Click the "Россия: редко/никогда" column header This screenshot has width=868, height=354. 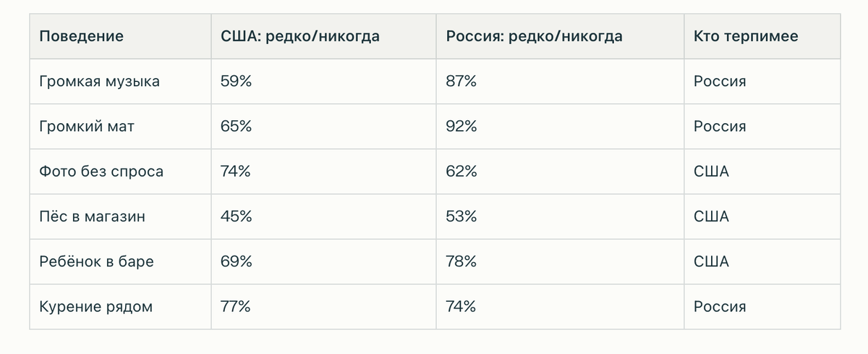pyautogui.click(x=534, y=36)
